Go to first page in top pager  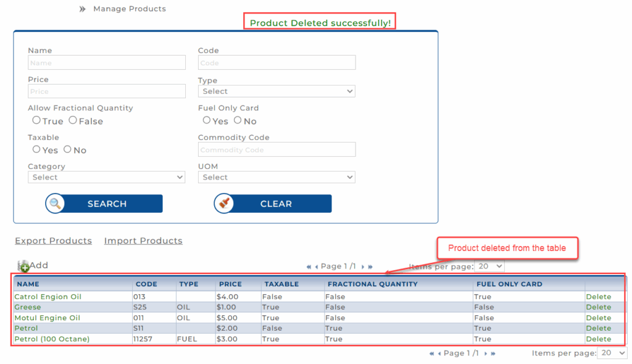(309, 267)
